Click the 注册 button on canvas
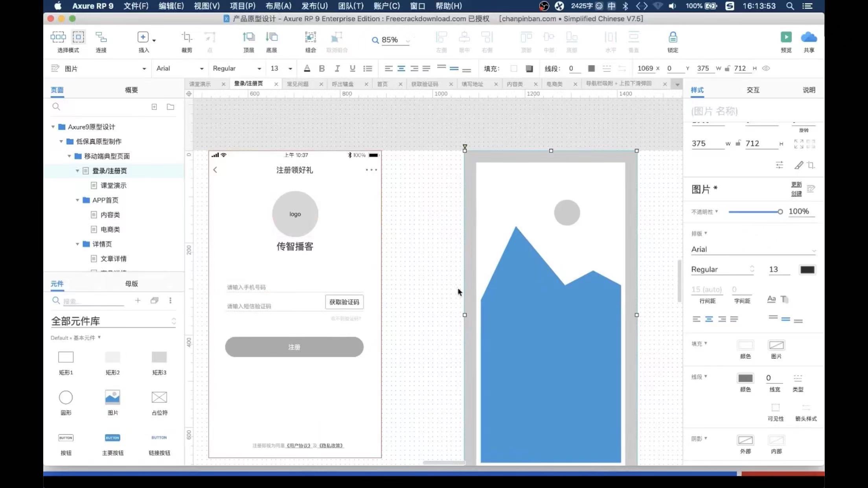868x488 pixels. 294,347
